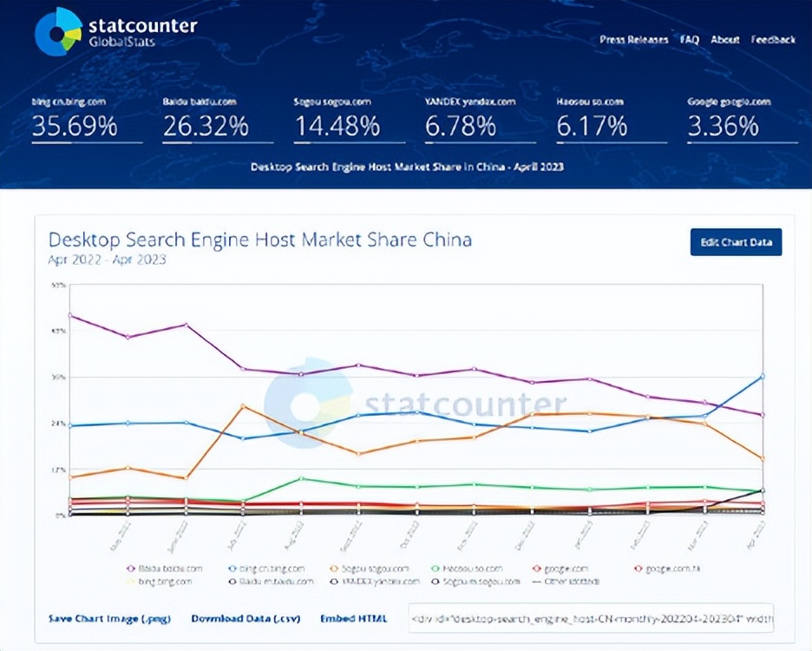Toggle Haosou so.com series in legend

click(x=467, y=569)
